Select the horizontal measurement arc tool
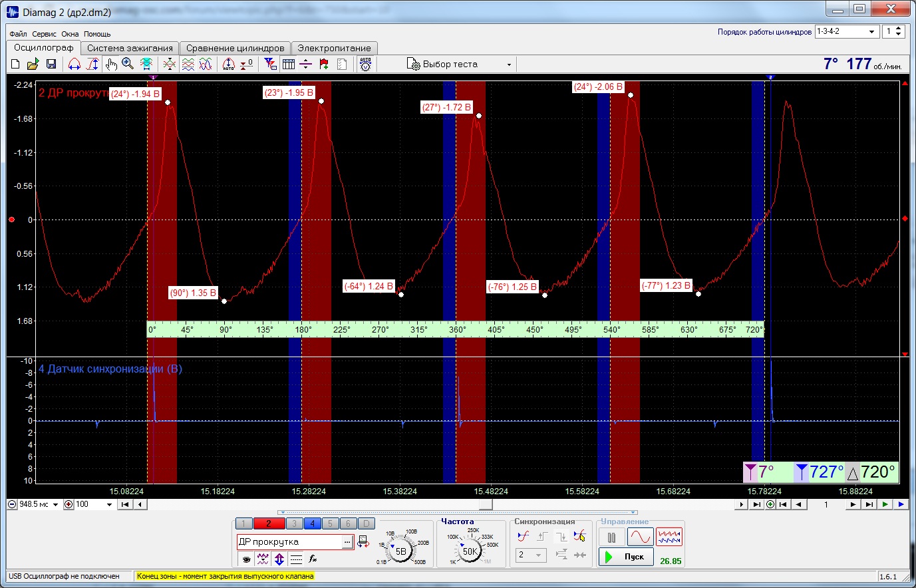The height and width of the screenshot is (588, 916). point(75,64)
